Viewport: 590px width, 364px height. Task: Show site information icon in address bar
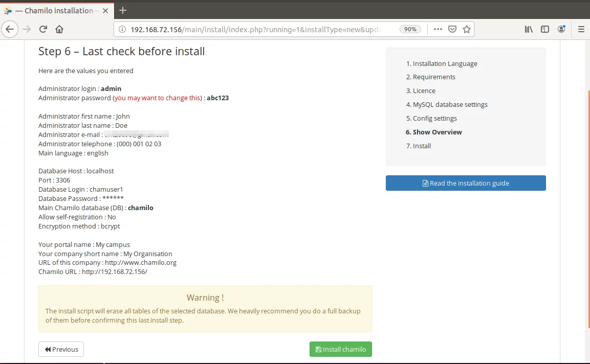(122, 29)
